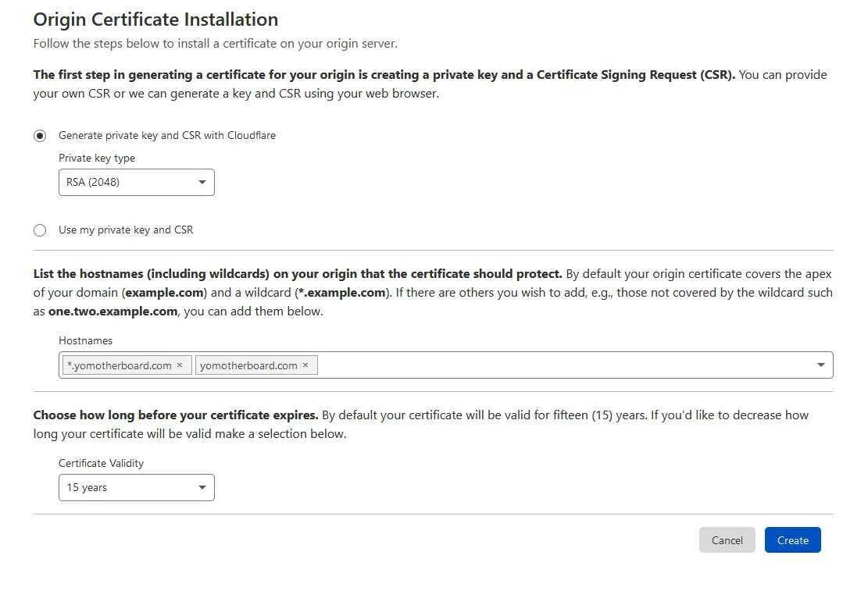This screenshot has height=591, width=868.
Task: Open the Certificate Validity dropdown
Action: coord(136,488)
